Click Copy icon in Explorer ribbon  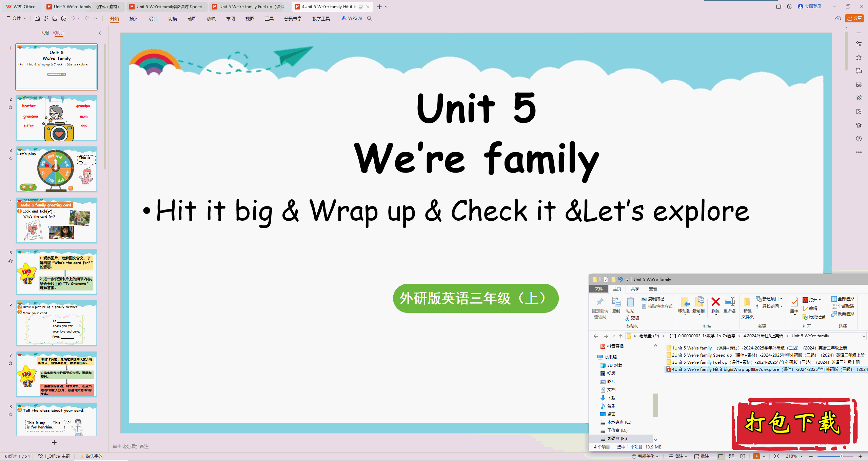(x=616, y=305)
